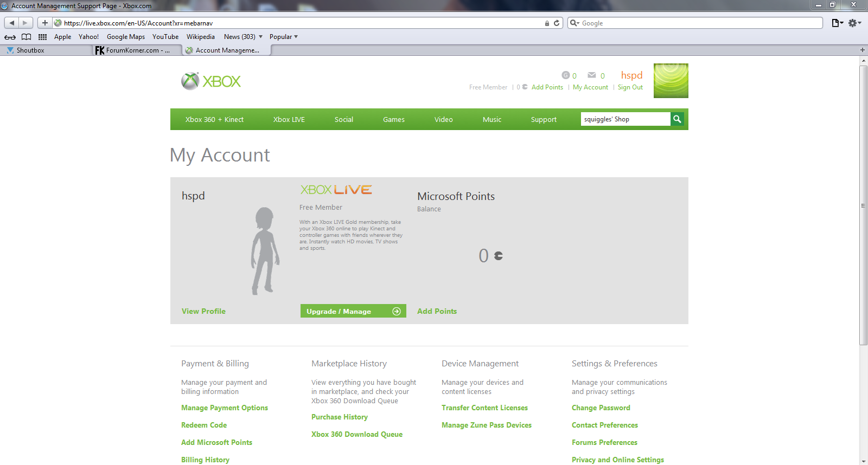This screenshot has height=465, width=868.
Task: Open Privacy and Online Settings
Action: (x=618, y=460)
